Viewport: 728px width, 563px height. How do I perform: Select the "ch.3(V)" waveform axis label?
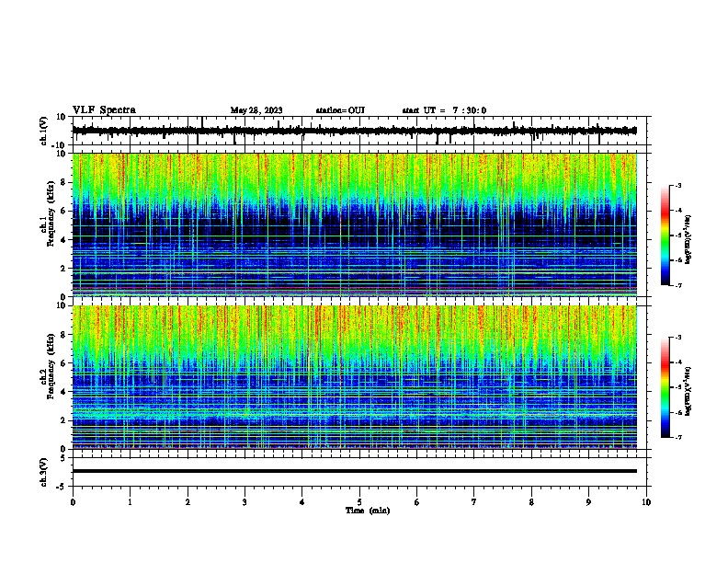click(x=44, y=473)
